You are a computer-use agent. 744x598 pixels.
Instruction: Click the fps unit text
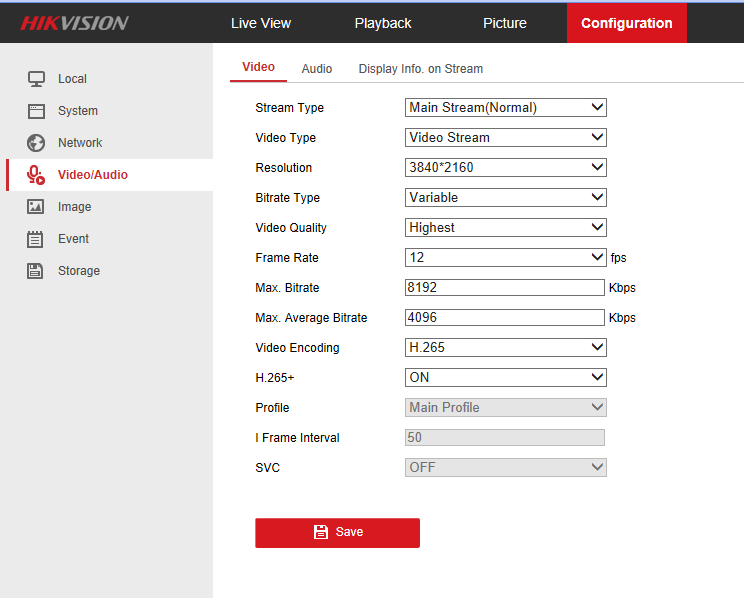pyautogui.click(x=618, y=258)
